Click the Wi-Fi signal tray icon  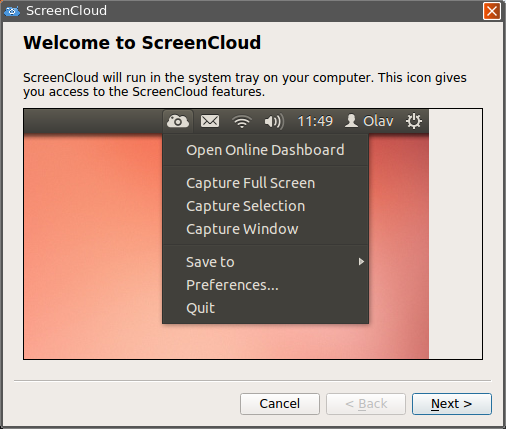(x=242, y=121)
